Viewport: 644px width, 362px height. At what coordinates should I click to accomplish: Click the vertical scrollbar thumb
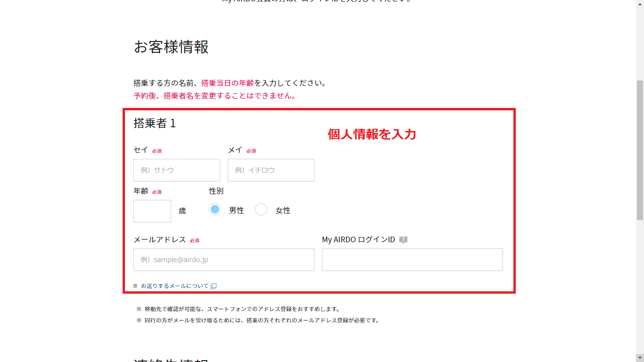(640, 150)
